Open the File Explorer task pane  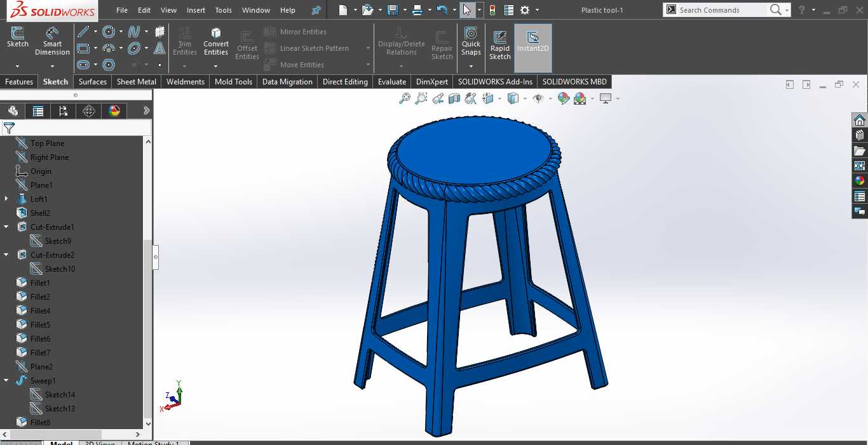click(x=860, y=150)
